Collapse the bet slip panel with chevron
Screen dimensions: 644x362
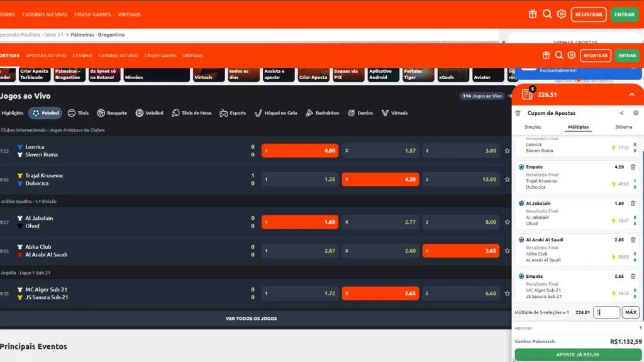point(632,95)
